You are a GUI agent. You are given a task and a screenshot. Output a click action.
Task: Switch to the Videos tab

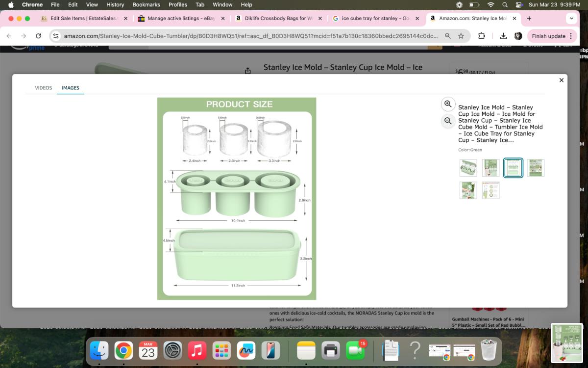(43, 88)
